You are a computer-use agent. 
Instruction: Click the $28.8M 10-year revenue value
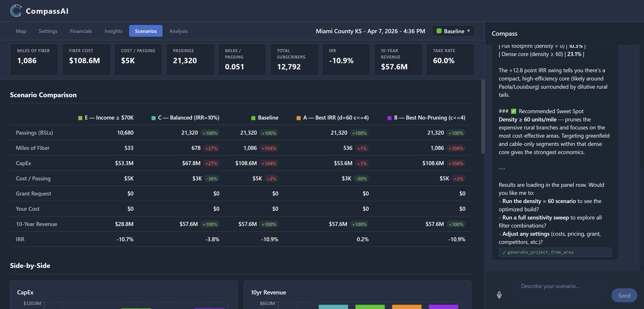(x=124, y=224)
